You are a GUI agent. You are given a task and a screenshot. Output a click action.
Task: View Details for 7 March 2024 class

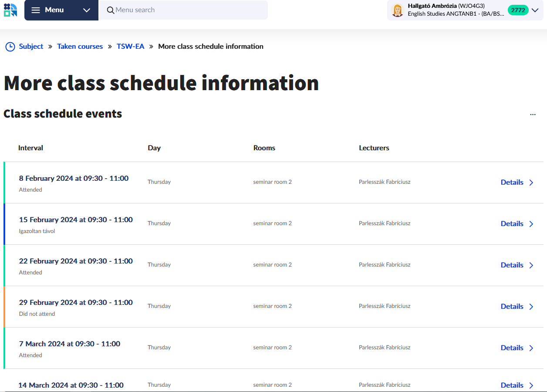pyautogui.click(x=512, y=348)
